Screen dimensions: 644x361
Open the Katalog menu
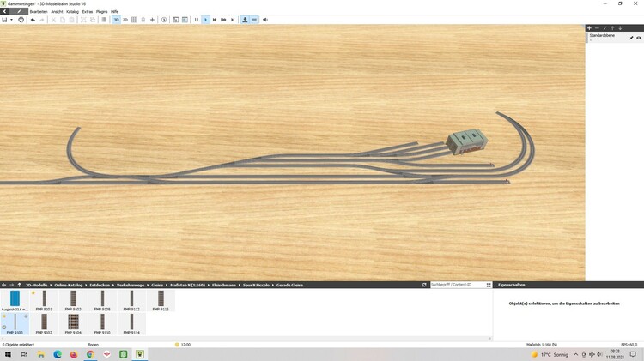coord(73,12)
